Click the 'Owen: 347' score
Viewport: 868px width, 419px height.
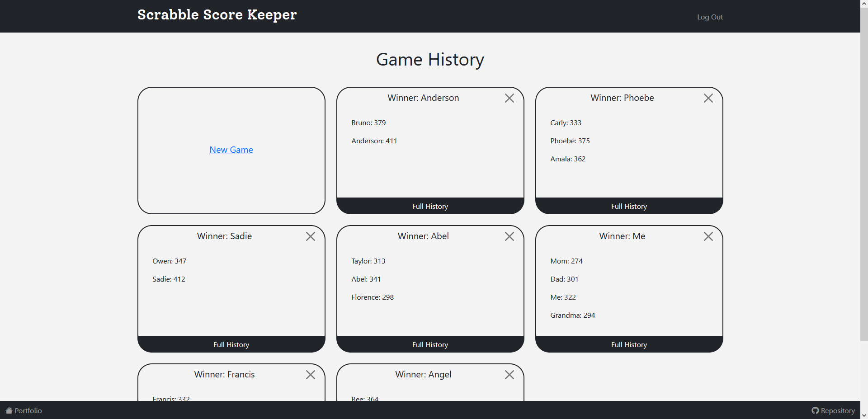pyautogui.click(x=169, y=261)
